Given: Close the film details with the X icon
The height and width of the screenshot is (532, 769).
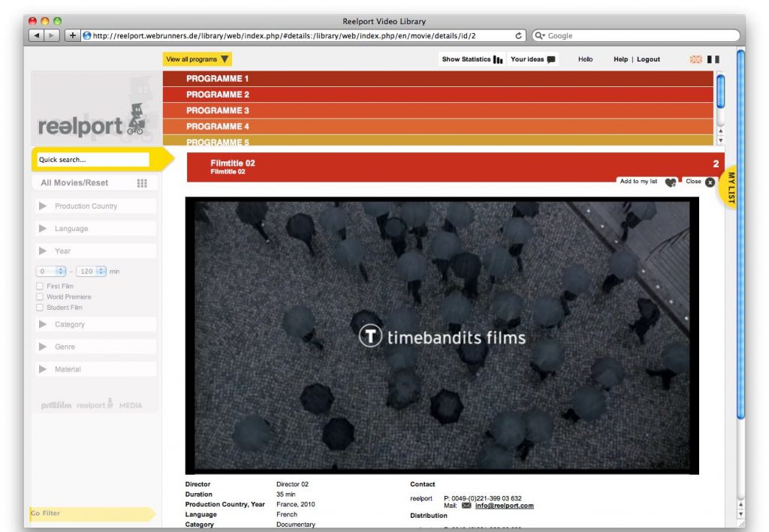Looking at the screenshot, I should tap(710, 182).
